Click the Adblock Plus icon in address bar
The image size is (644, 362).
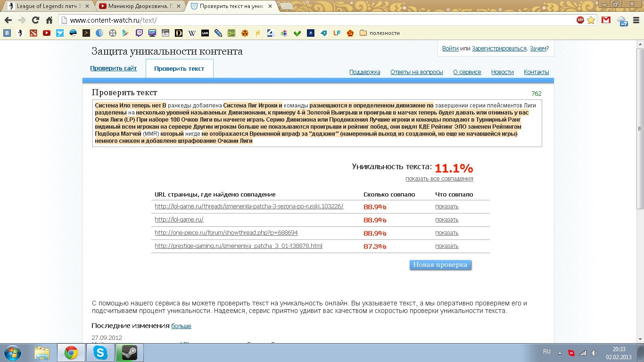pos(580,20)
